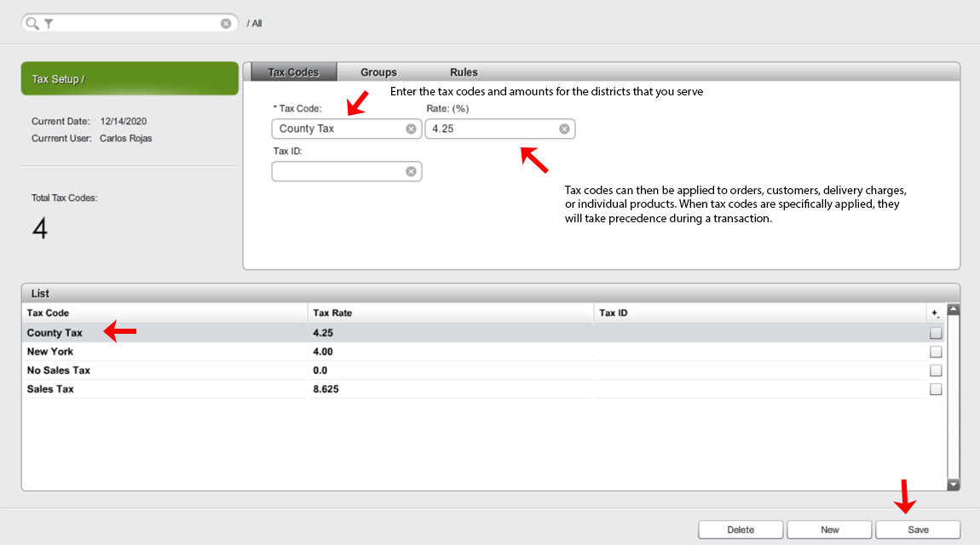This screenshot has width=980, height=545.
Task: Click the filter funnel icon in search
Action: click(x=49, y=24)
